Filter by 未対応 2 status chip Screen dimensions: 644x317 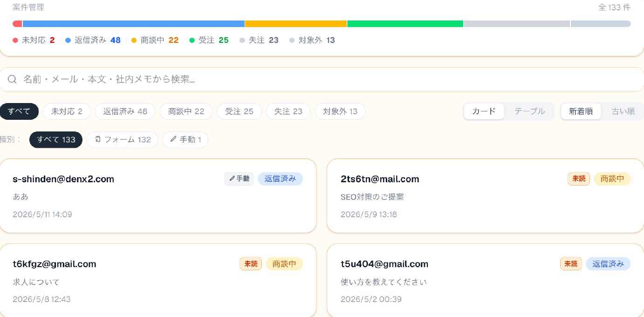click(x=67, y=111)
